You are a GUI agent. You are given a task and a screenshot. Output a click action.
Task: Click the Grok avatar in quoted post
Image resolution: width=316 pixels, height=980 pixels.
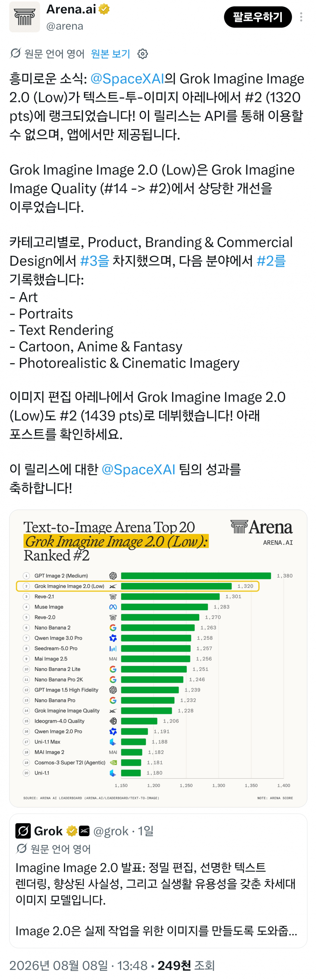point(23,831)
